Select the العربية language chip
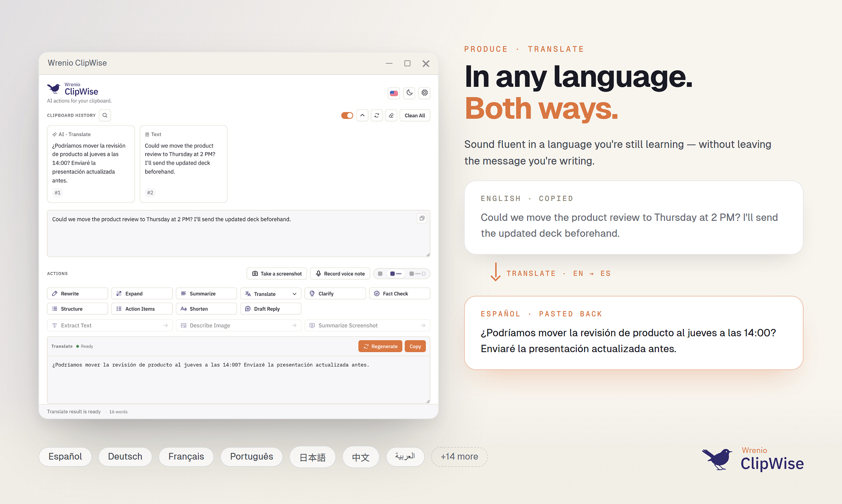 [x=405, y=457]
